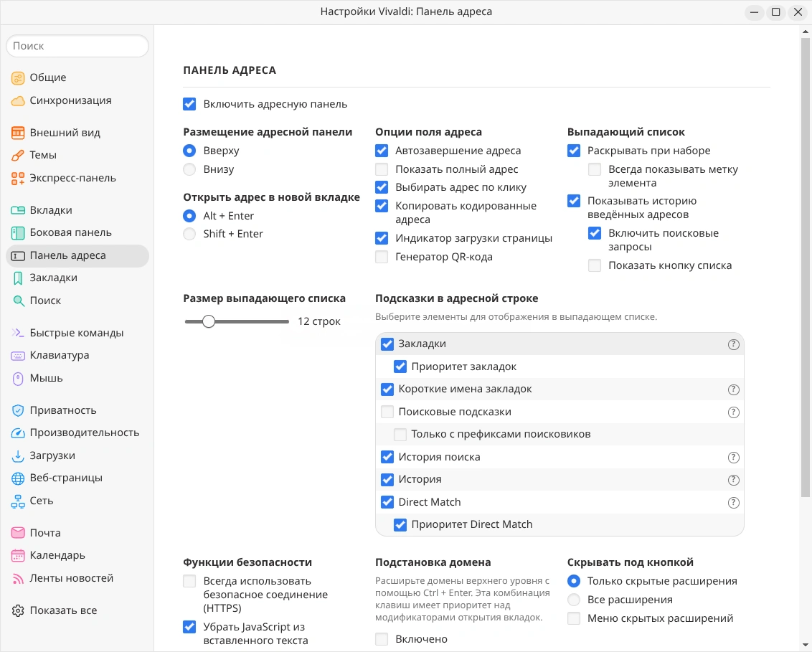Click the Поиск settings search field

coord(77,46)
